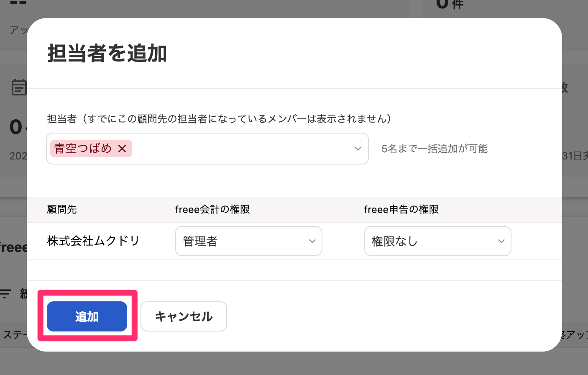This screenshot has width=588, height=375.
Task: Click empty area inside 担当者 selection box
Action: pyautogui.click(x=243, y=149)
